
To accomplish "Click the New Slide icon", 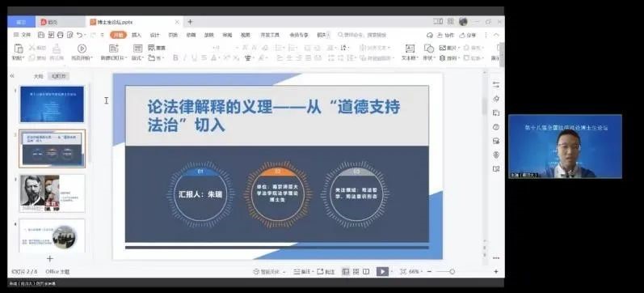I will click(114, 49).
